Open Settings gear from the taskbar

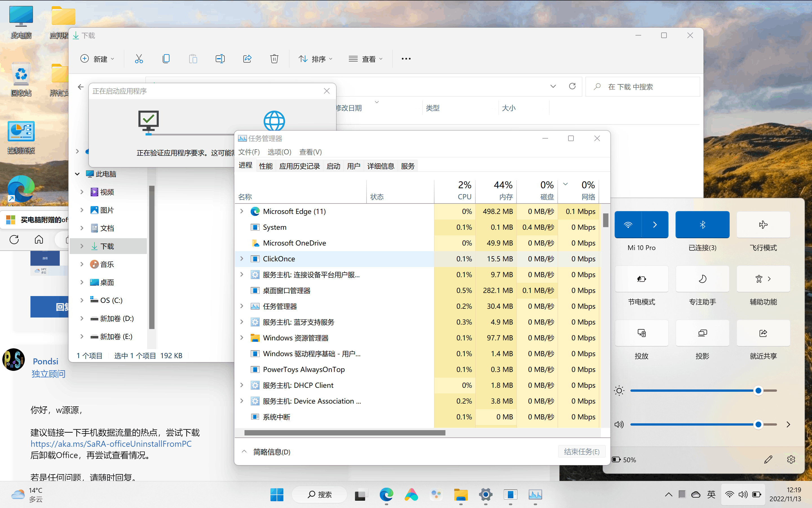486,494
